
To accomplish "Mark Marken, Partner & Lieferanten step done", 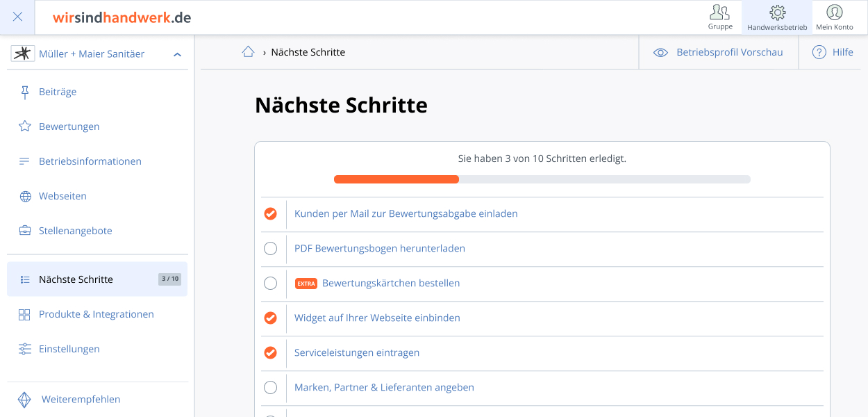I will coord(271,387).
